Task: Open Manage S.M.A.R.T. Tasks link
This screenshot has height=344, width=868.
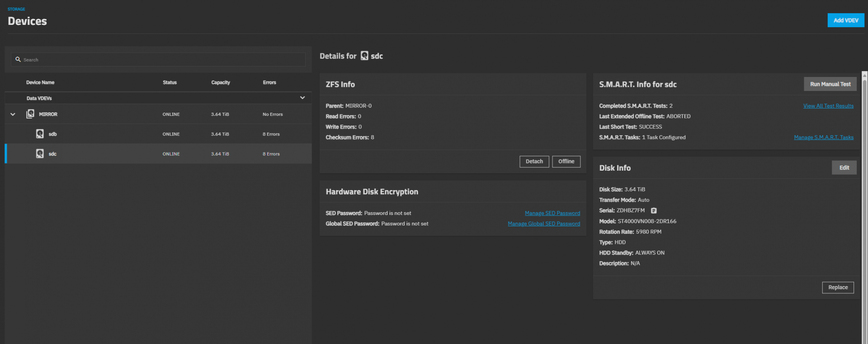Action: (824, 138)
